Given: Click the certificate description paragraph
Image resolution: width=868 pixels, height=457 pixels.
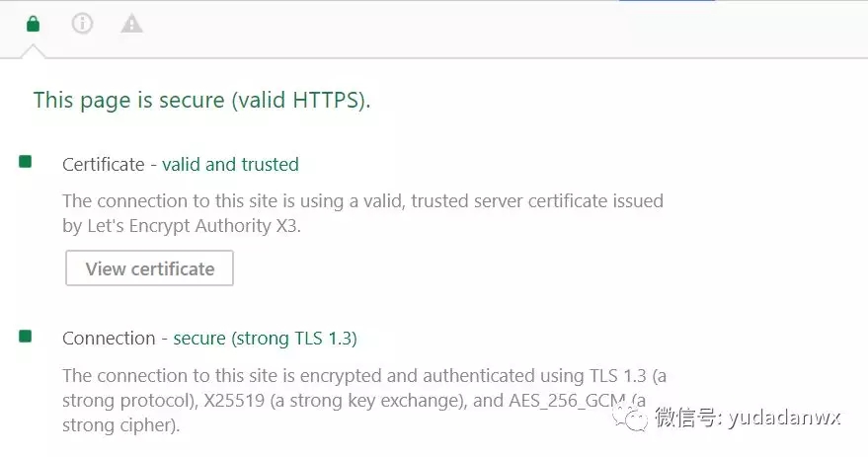Looking at the screenshot, I should [x=362, y=213].
